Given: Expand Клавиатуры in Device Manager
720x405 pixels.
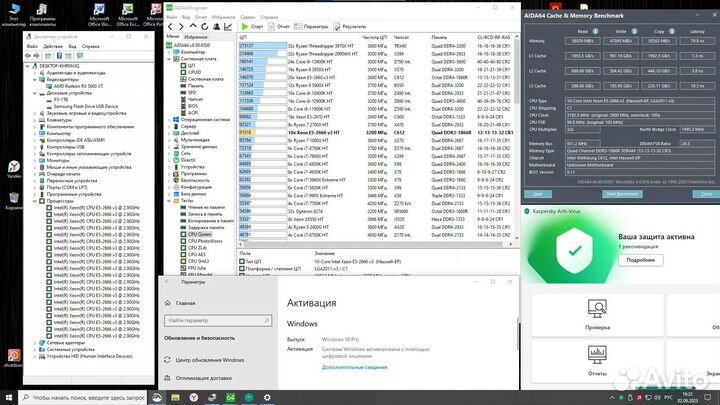Looking at the screenshot, I should (x=35, y=120).
